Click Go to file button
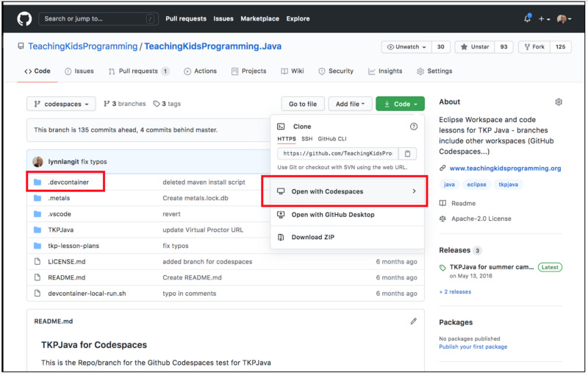Screen dimensions: 588x376 click(303, 104)
